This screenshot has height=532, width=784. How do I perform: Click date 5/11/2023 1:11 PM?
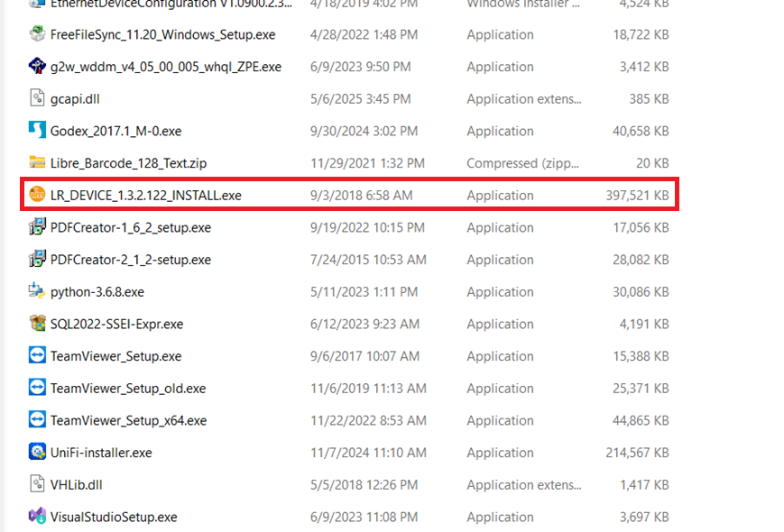click(364, 292)
